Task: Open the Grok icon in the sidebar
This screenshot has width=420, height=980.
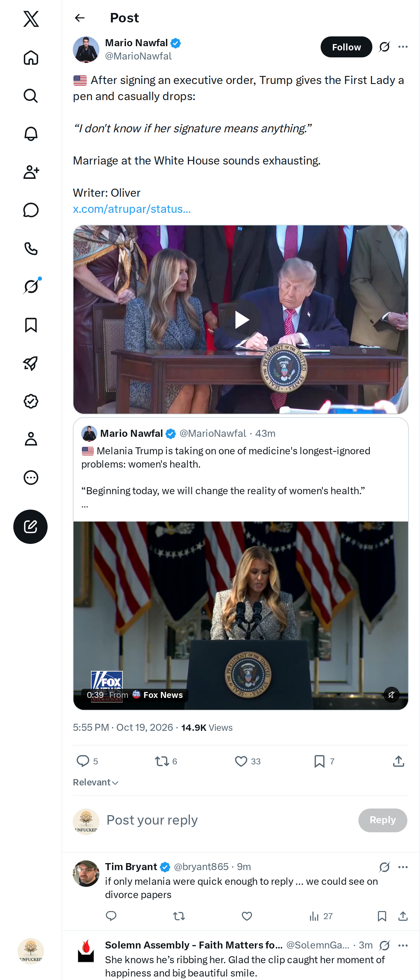Action: (31, 286)
